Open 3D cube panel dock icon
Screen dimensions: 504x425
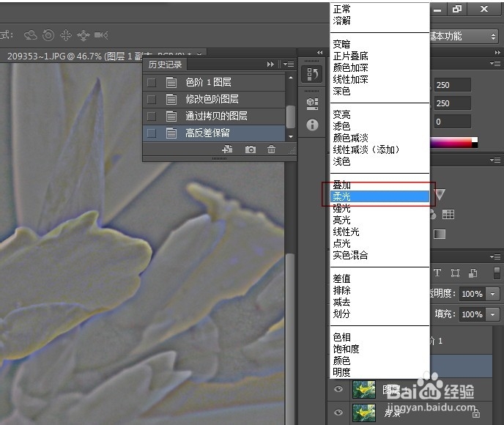(312, 103)
